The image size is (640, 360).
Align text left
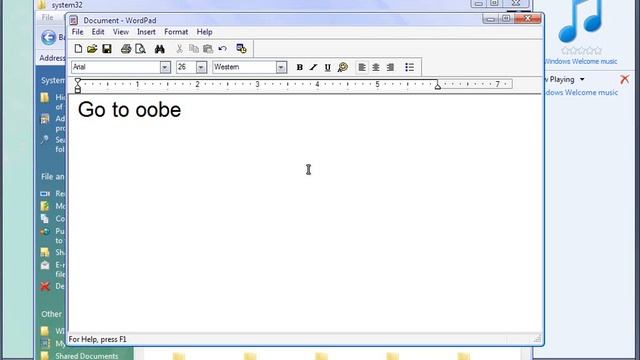pyautogui.click(x=362, y=67)
